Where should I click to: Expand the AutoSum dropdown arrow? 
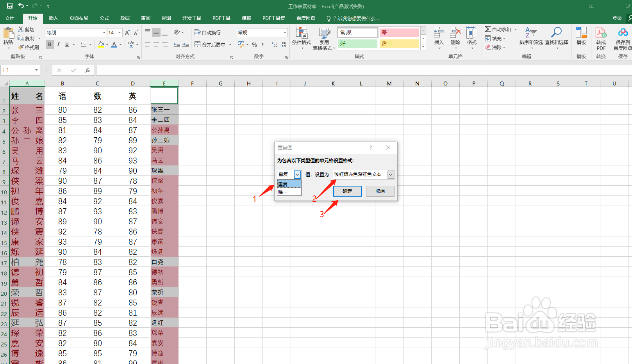516,29
